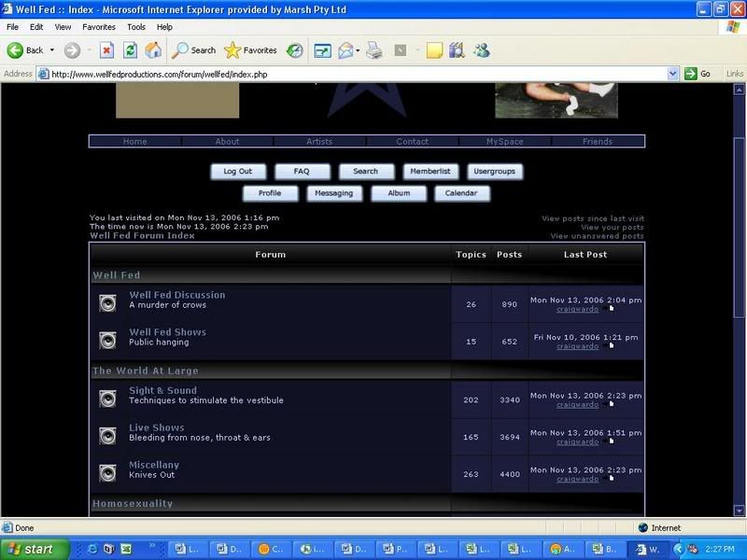
Task: Click speaker icon beside Sight & Sound
Action: 107,399
